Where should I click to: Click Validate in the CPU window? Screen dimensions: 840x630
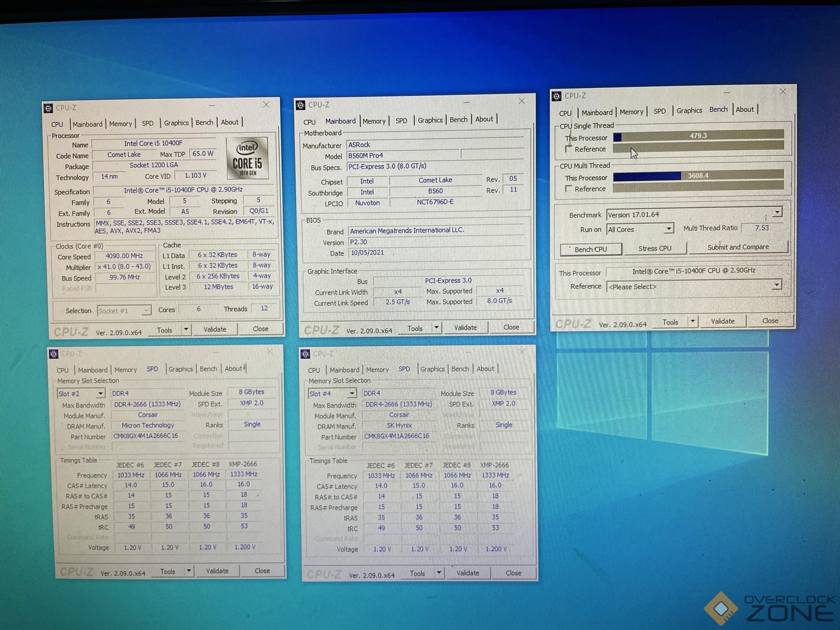click(215, 329)
